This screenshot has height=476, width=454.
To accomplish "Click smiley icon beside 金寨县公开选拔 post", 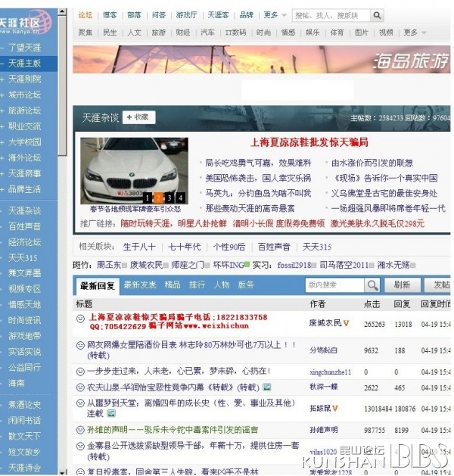I will (x=80, y=446).
